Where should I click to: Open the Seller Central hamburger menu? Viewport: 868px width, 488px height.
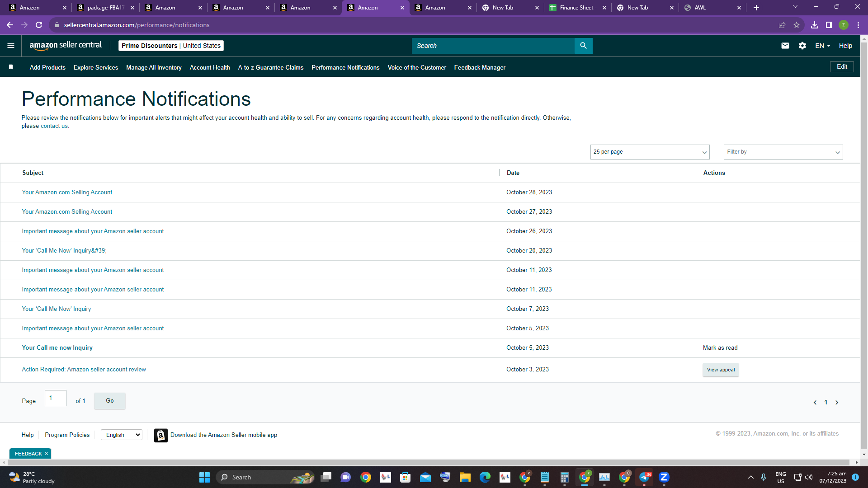[x=11, y=46]
